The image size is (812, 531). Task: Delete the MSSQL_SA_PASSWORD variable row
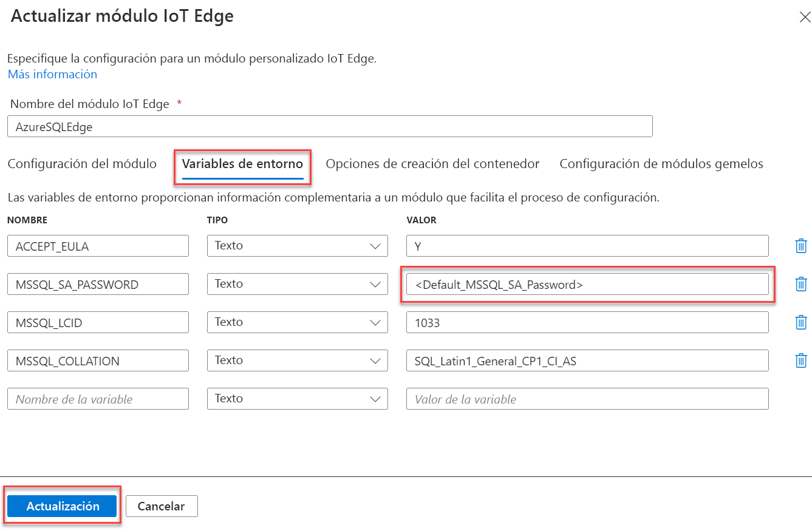coord(801,284)
